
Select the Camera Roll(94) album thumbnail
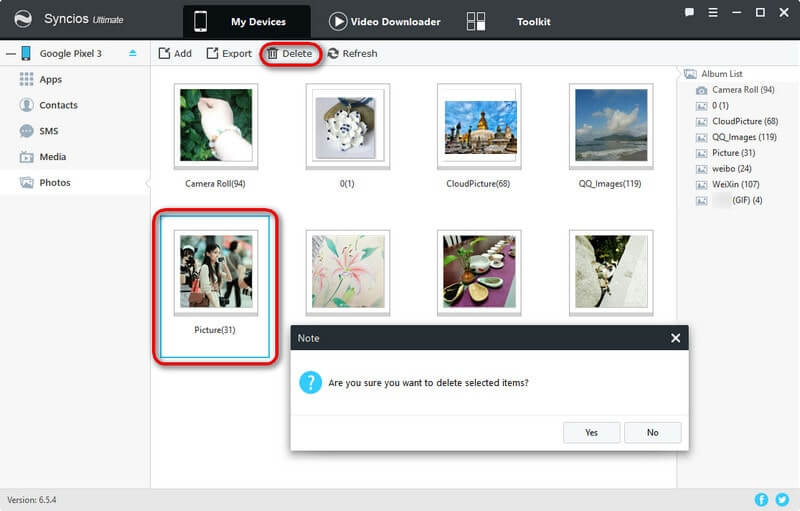[x=216, y=125]
